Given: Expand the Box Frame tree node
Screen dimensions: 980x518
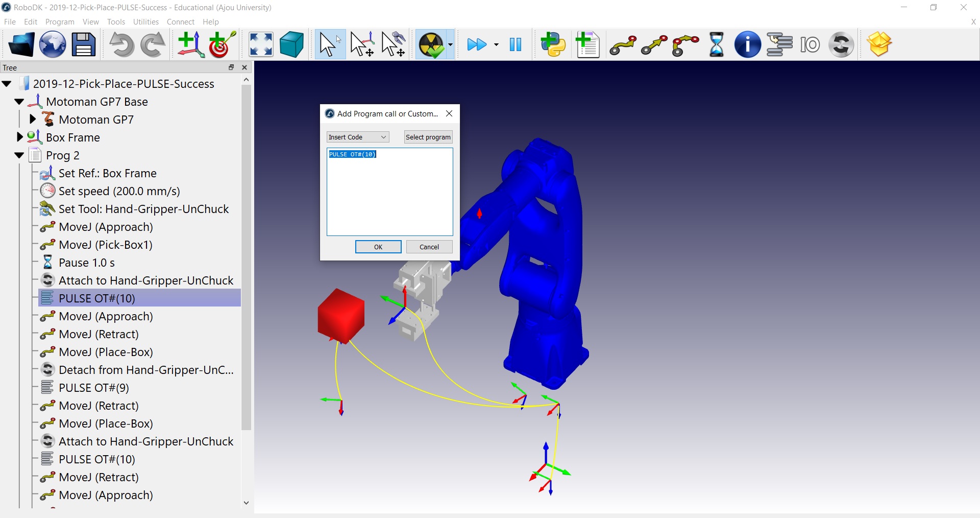Looking at the screenshot, I should pyautogui.click(x=20, y=137).
